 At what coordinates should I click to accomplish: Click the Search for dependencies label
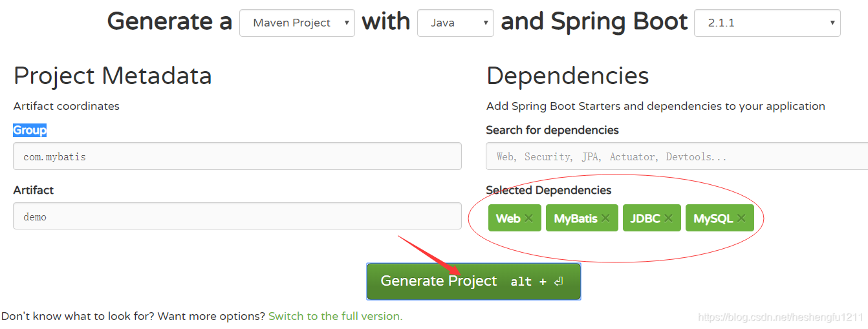(552, 130)
